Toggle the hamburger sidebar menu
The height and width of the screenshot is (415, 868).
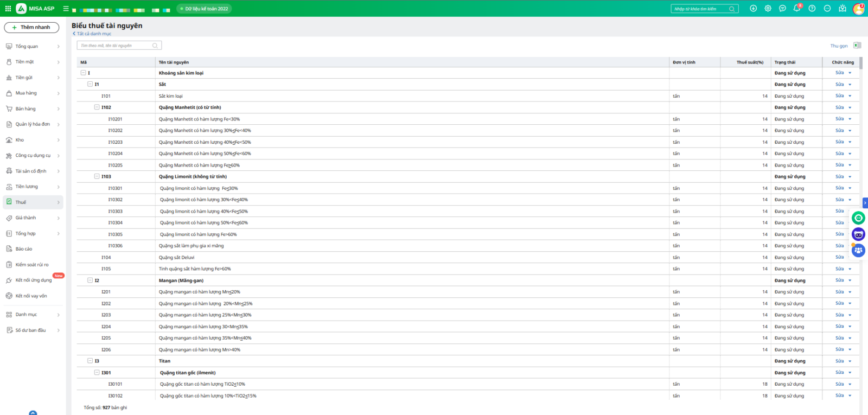click(x=66, y=9)
